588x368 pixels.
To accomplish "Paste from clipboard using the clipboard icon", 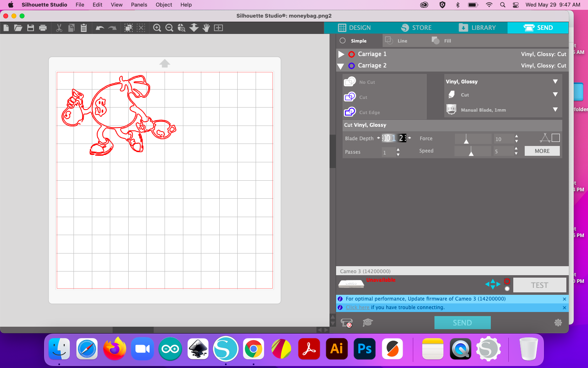I will pyautogui.click(x=84, y=28).
